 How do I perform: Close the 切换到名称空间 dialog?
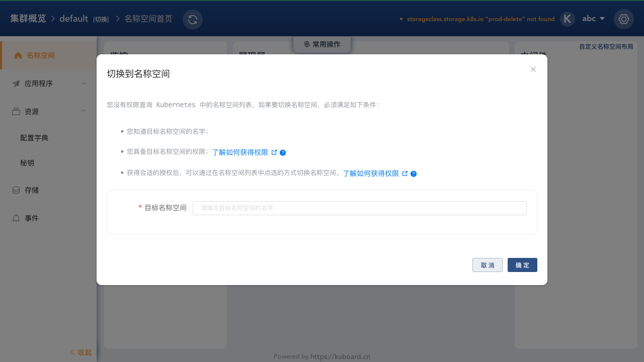tap(533, 69)
